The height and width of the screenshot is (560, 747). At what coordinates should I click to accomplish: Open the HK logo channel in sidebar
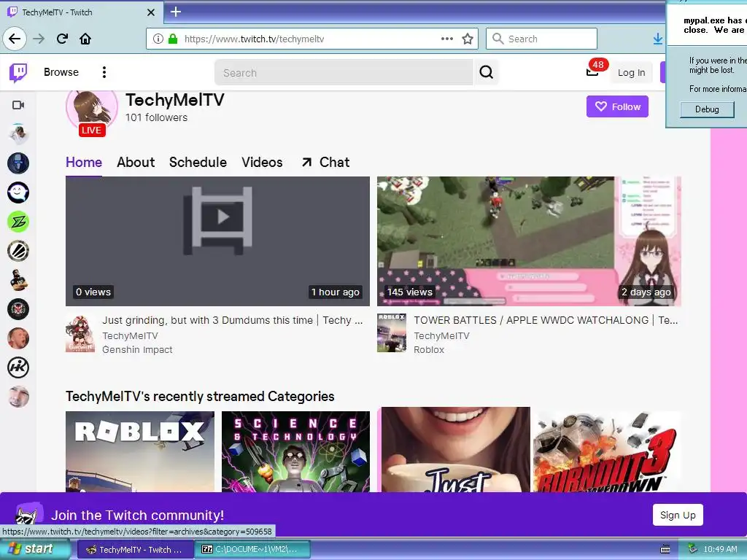click(x=18, y=367)
